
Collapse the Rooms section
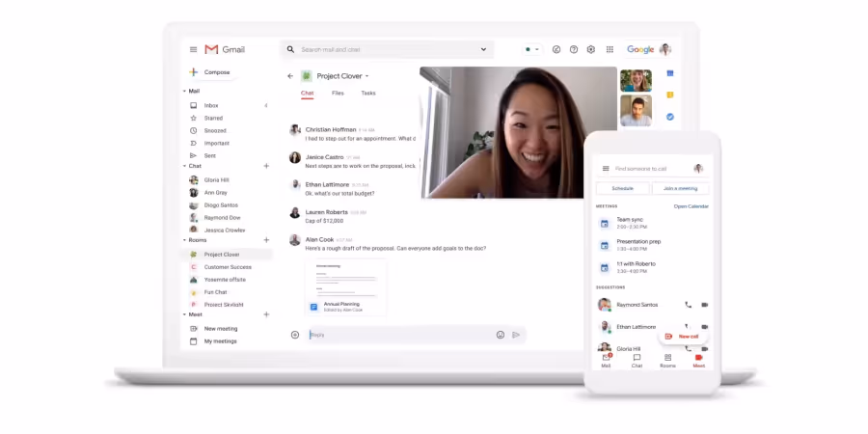tap(184, 240)
